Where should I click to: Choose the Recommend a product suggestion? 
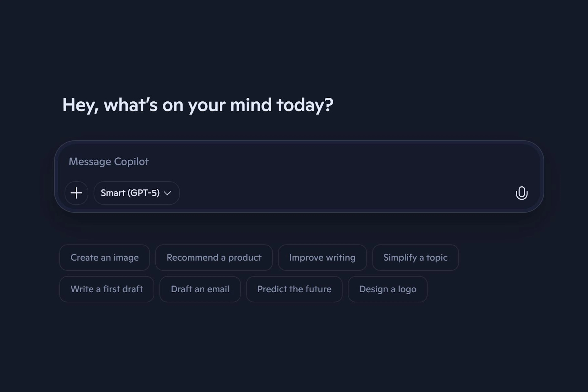[214, 258]
